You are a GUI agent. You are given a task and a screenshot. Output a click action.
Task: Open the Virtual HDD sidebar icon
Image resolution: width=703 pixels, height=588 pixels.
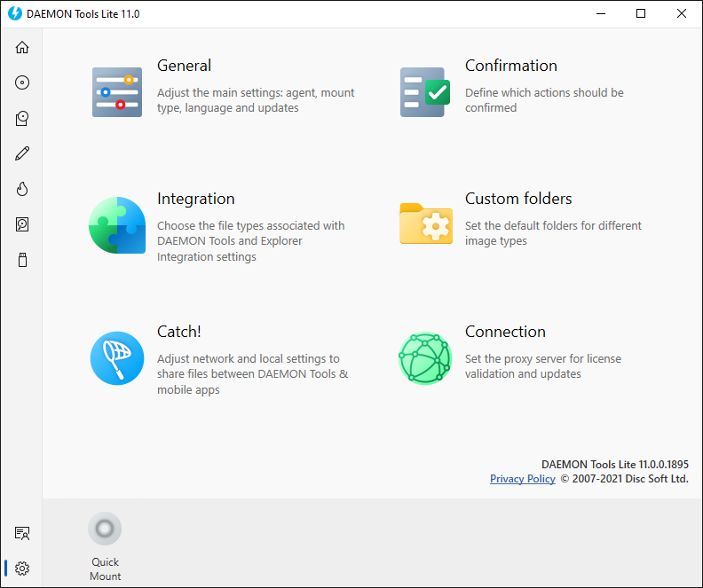point(22,224)
